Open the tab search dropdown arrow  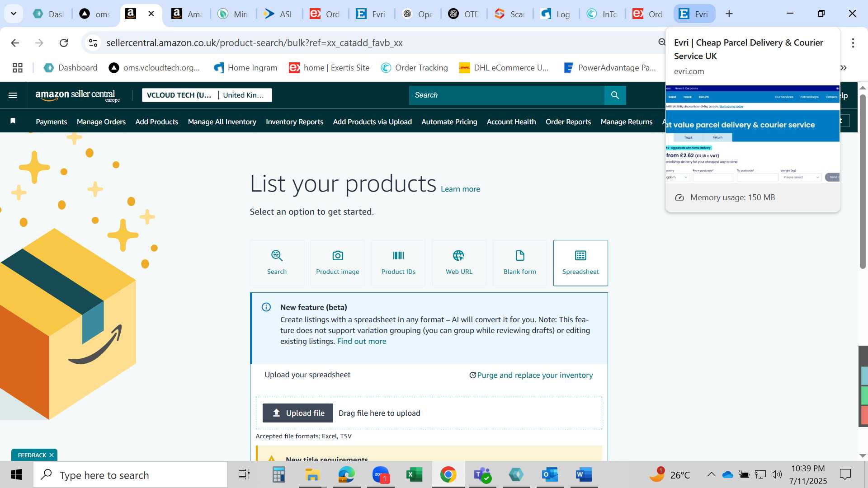14,14
